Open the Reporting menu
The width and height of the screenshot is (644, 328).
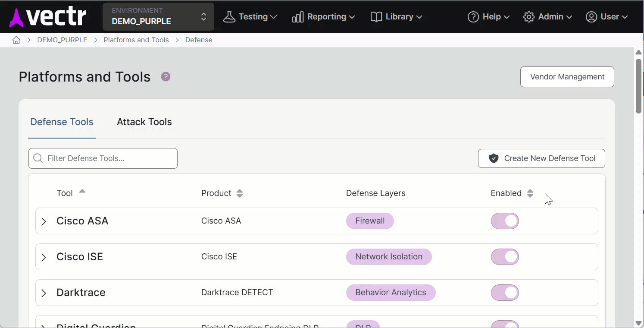(323, 17)
